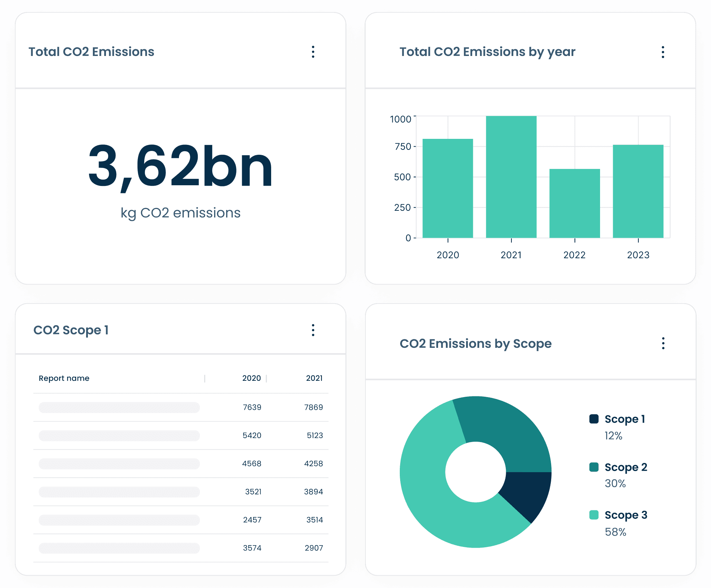Open the Emissions by year card menu
Viewport: 711px width, 588px height.
[x=663, y=52]
